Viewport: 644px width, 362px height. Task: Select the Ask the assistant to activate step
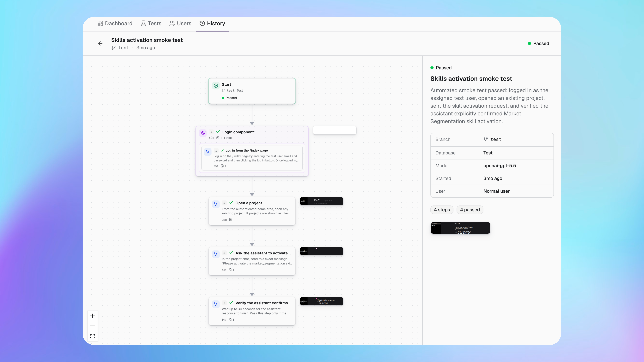coord(252,261)
